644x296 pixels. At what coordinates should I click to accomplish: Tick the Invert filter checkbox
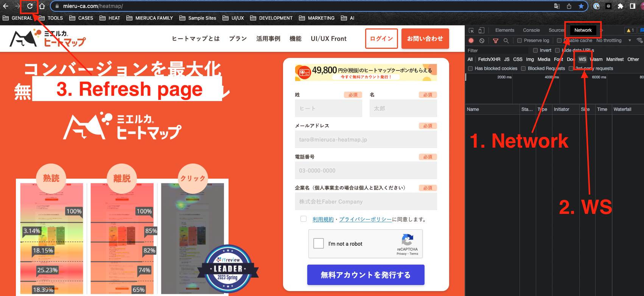(x=535, y=50)
